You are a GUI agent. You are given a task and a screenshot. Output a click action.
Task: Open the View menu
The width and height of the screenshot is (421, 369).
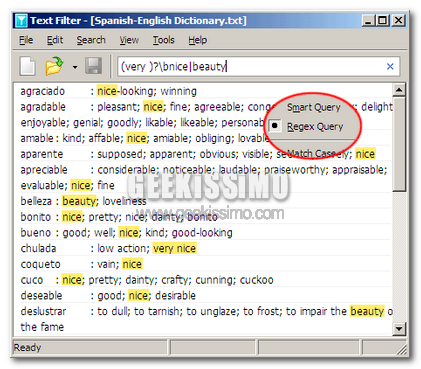tap(129, 40)
